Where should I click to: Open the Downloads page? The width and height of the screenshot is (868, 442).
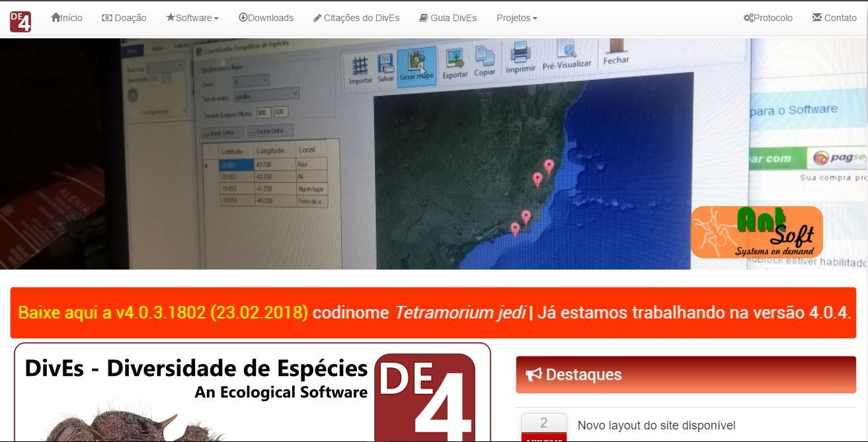click(266, 18)
